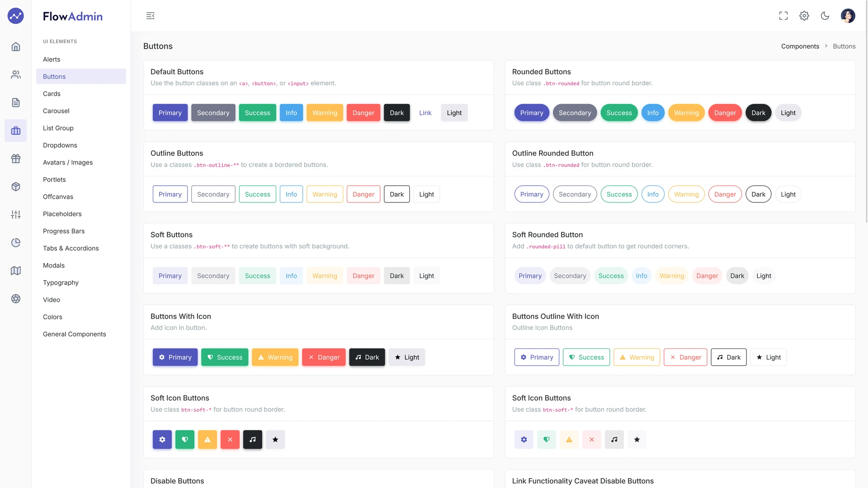The width and height of the screenshot is (868, 488).
Task: Click the soft orange warning triangle button
Action: click(x=569, y=439)
